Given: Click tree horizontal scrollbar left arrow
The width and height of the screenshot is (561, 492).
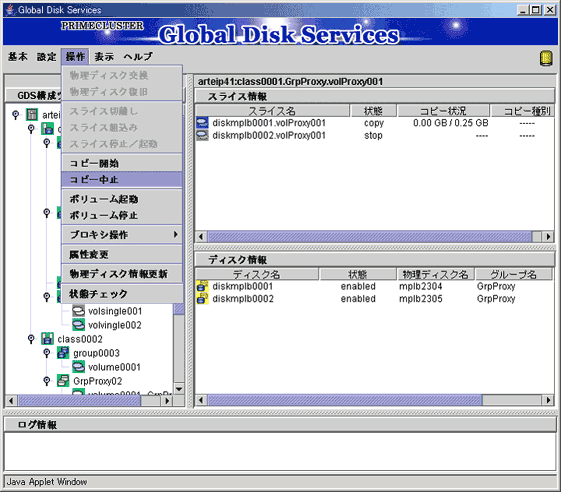Looking at the screenshot, I should [x=11, y=400].
